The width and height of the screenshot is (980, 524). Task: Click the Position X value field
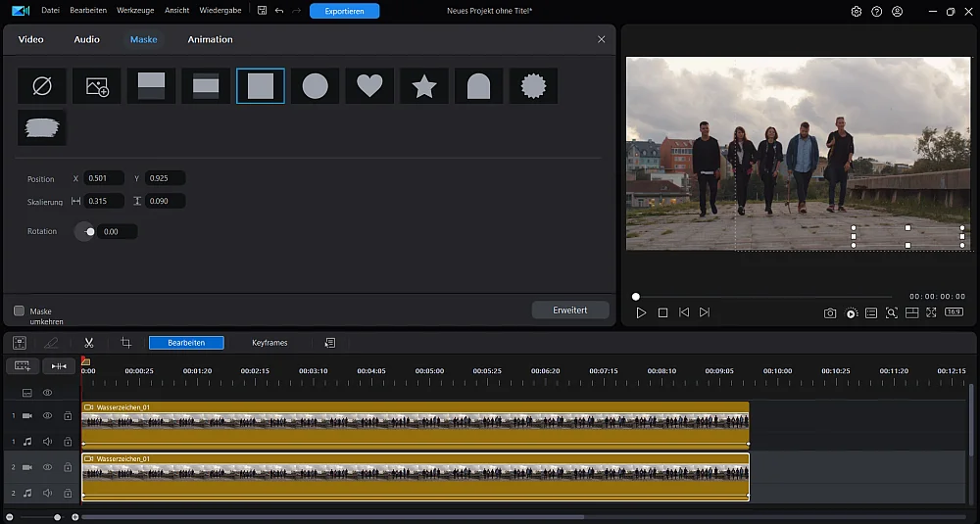pyautogui.click(x=104, y=178)
